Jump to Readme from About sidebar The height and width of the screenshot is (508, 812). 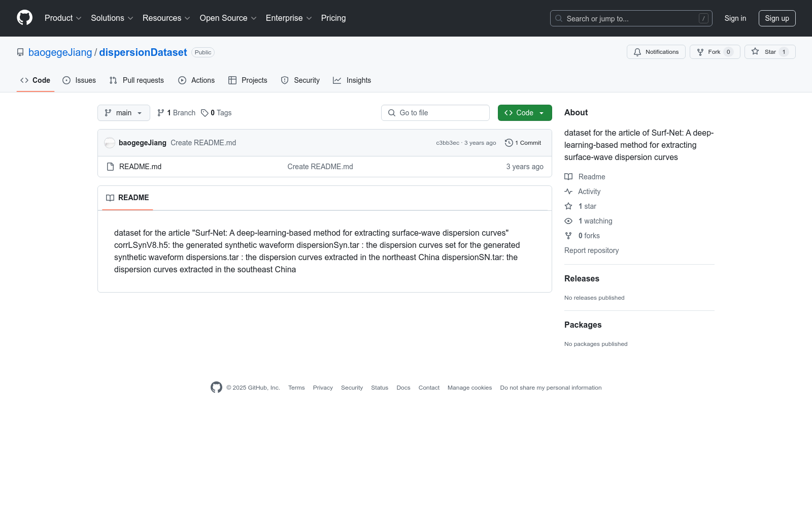pyautogui.click(x=585, y=177)
